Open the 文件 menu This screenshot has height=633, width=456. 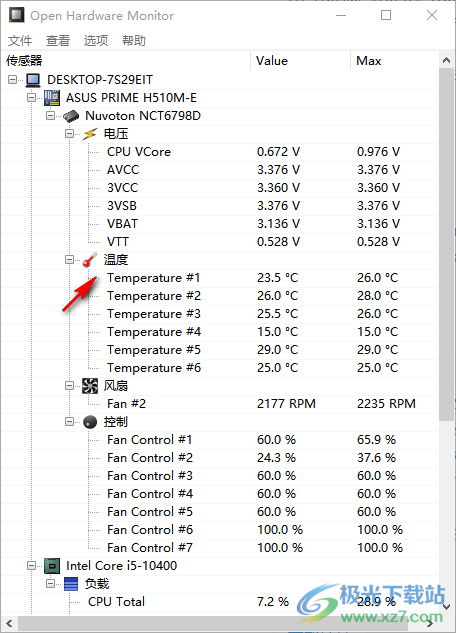(20, 40)
